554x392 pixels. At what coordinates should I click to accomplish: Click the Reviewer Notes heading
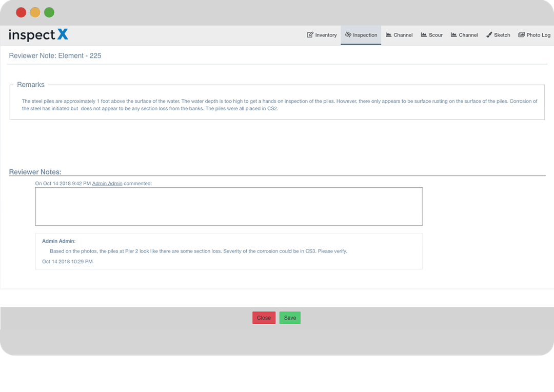pyautogui.click(x=35, y=172)
